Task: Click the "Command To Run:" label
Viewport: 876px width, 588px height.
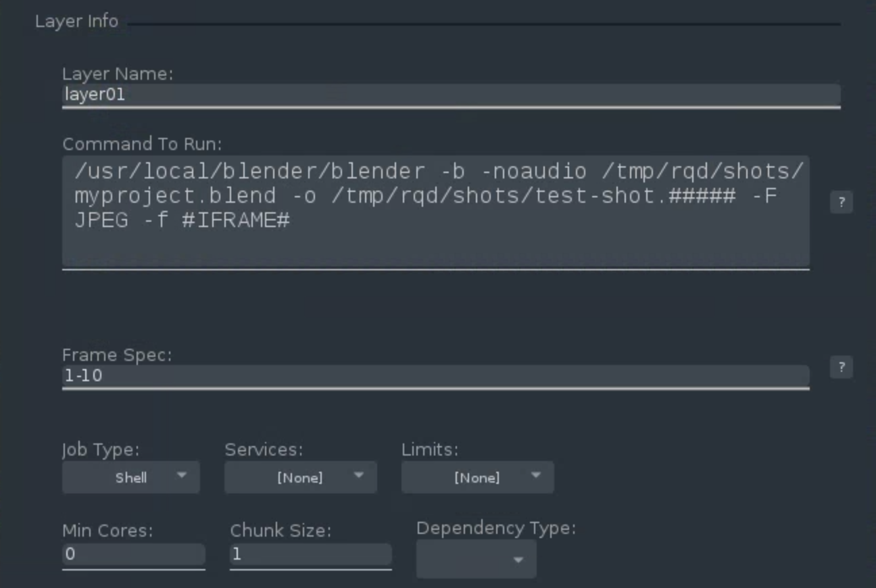Action: (142, 144)
